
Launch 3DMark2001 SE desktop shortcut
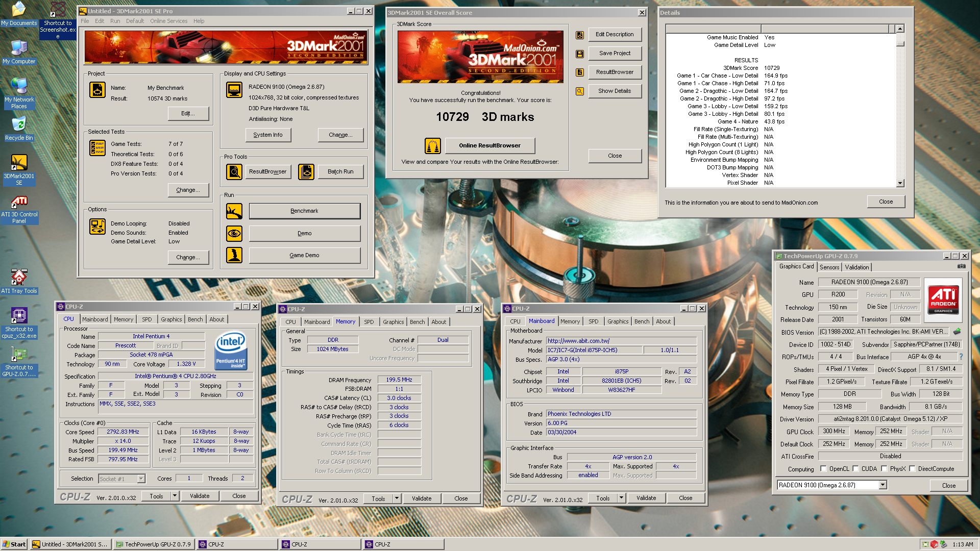pos(19,170)
